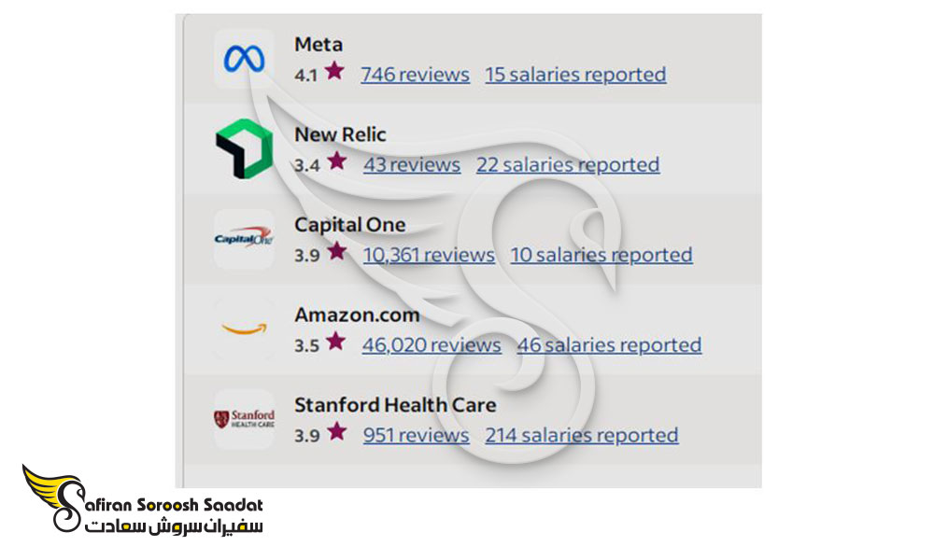Open Meta's 746 reviews link
The width and height of the screenshot is (934, 560).
pos(416,75)
